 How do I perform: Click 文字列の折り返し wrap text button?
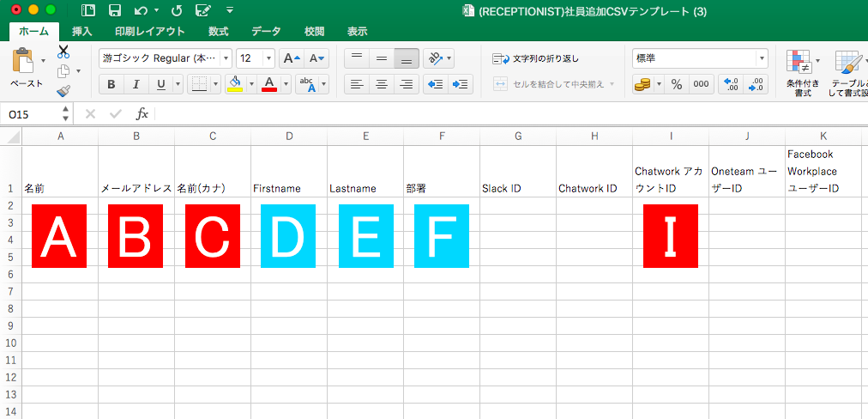point(536,58)
